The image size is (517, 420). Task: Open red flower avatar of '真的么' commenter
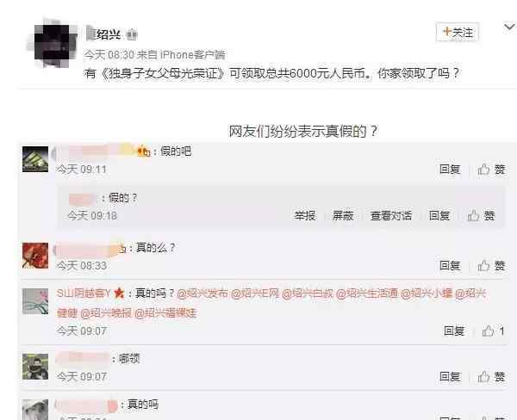[35, 256]
